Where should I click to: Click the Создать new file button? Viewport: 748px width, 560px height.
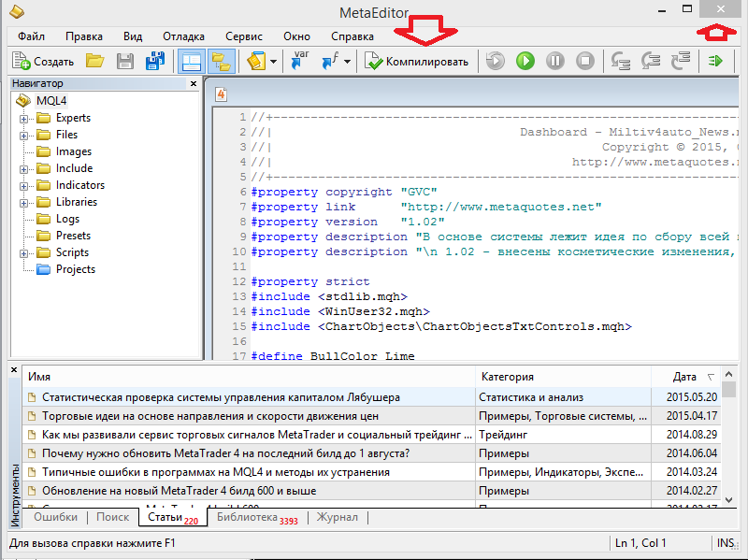coord(43,61)
